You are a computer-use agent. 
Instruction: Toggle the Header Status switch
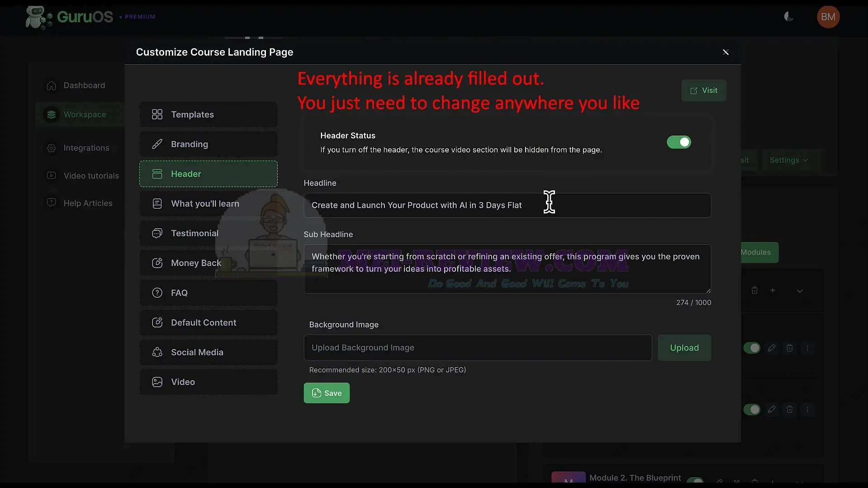(x=678, y=142)
